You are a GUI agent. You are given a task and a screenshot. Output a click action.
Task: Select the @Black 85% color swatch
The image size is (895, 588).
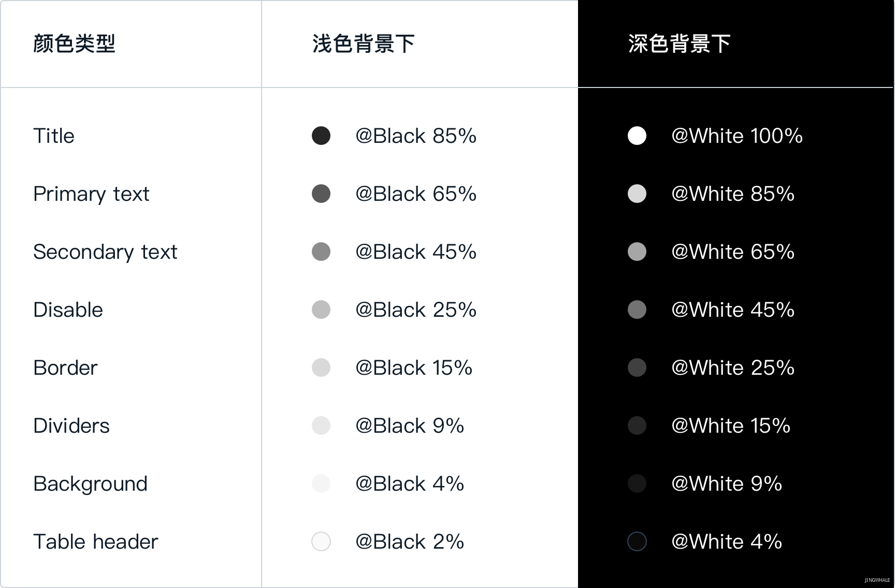click(x=321, y=136)
